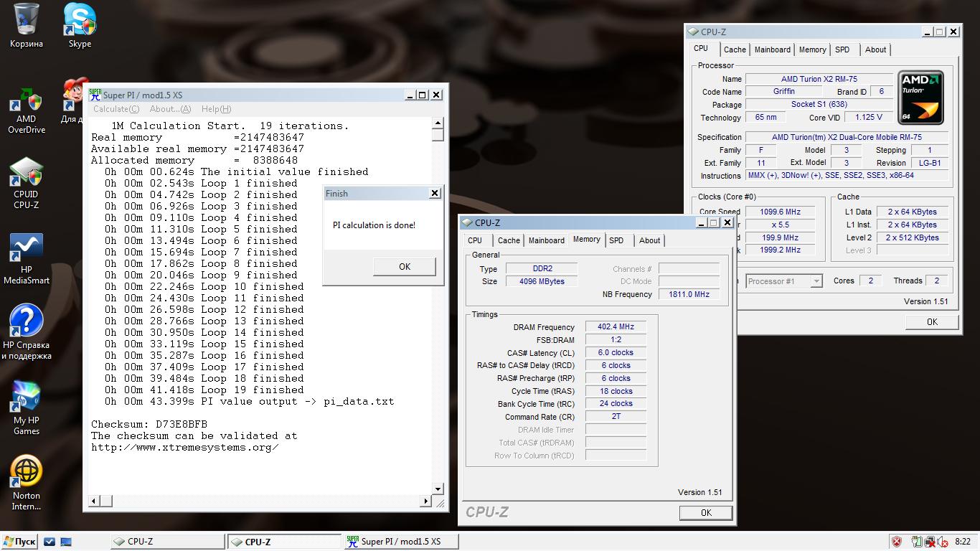This screenshot has height=551, width=980.
Task: Switch to the first CPU-Z taskbar button
Action: coord(167,542)
